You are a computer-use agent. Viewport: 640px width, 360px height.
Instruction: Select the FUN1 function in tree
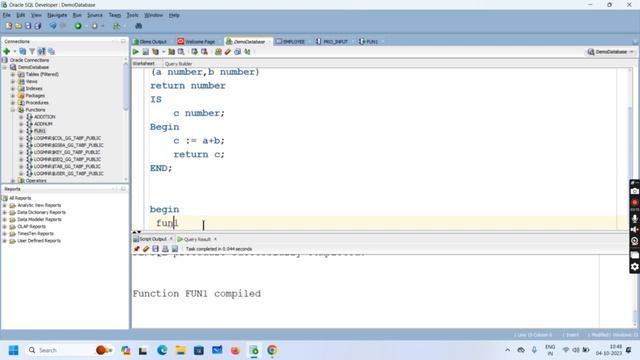[40, 131]
